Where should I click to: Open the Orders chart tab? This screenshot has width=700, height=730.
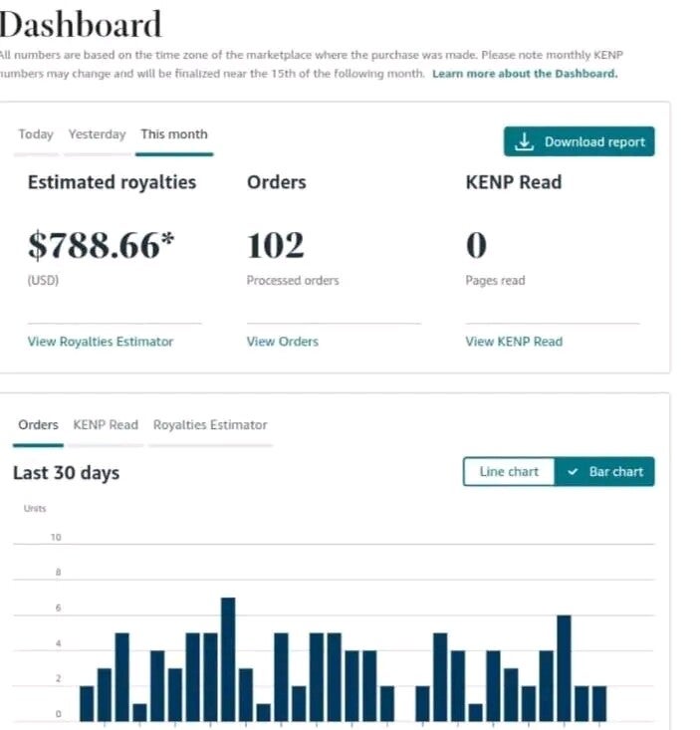(38, 425)
